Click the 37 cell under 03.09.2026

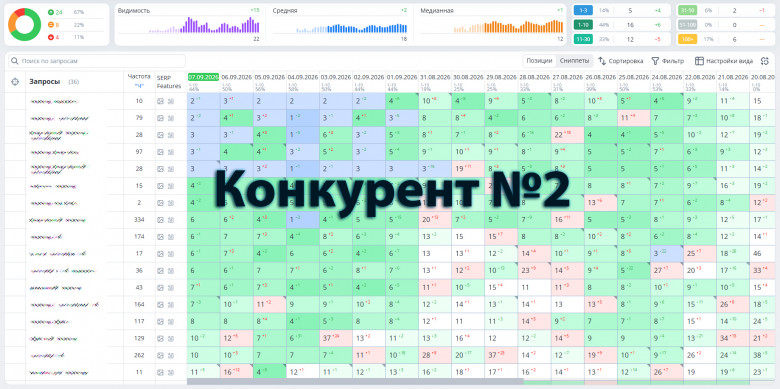[336, 338]
